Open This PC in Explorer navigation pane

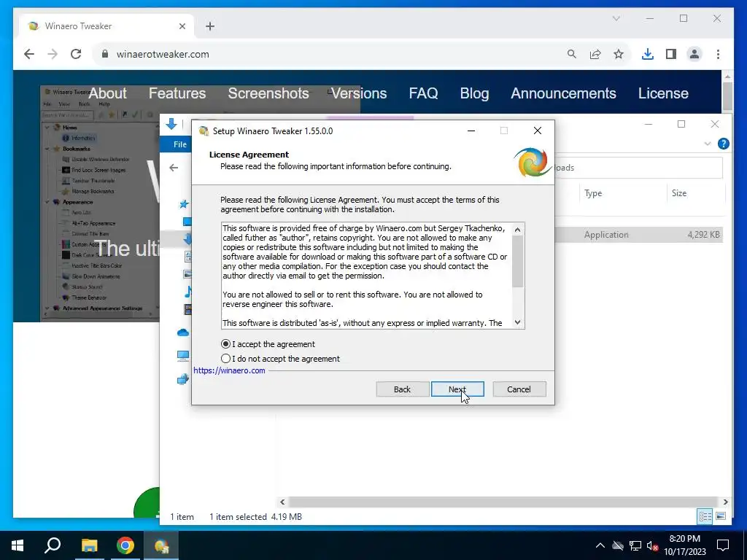(x=183, y=355)
